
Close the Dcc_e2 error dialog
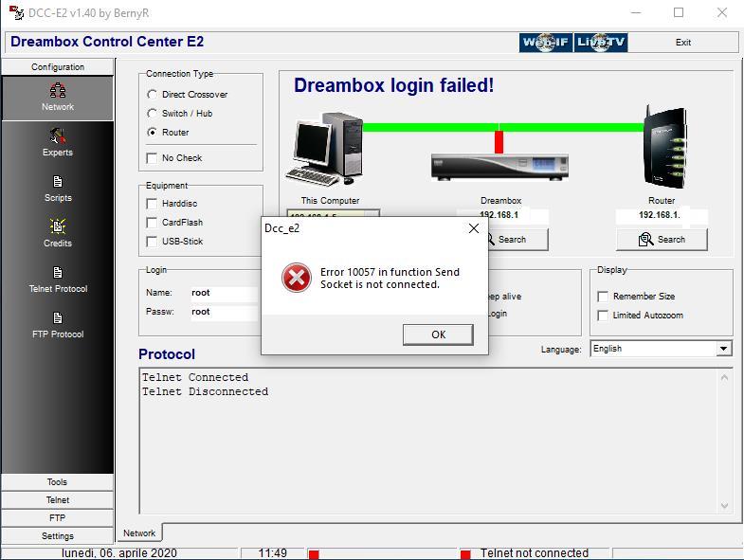[x=474, y=228]
